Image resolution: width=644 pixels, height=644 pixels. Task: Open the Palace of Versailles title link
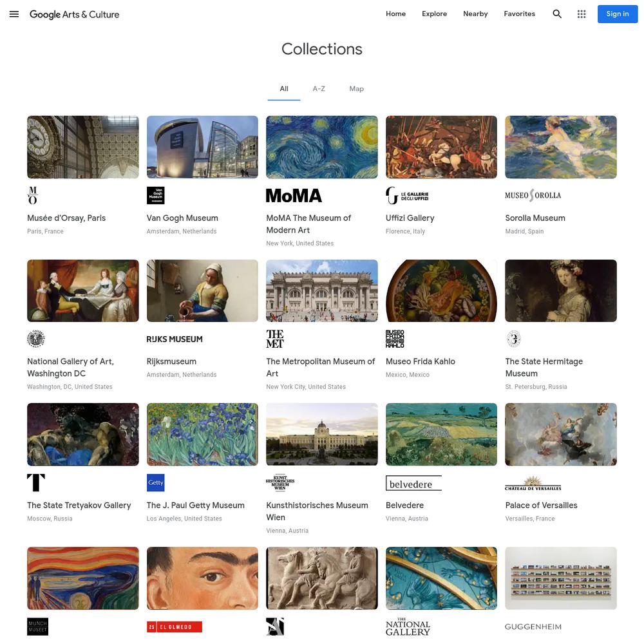(541, 506)
